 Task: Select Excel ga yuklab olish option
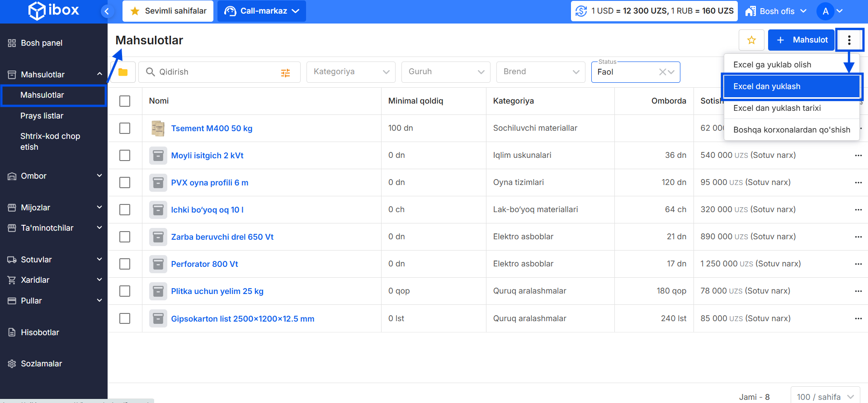[x=791, y=65]
